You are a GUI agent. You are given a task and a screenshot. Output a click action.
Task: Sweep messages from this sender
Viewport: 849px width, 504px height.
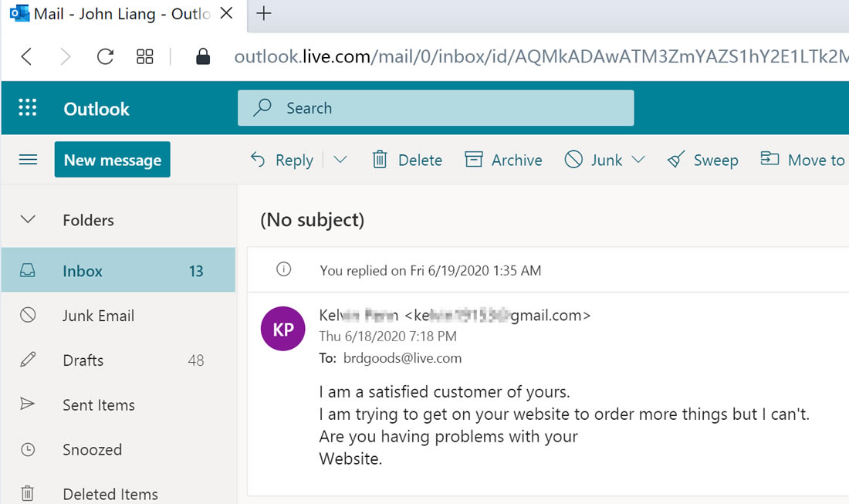point(703,160)
